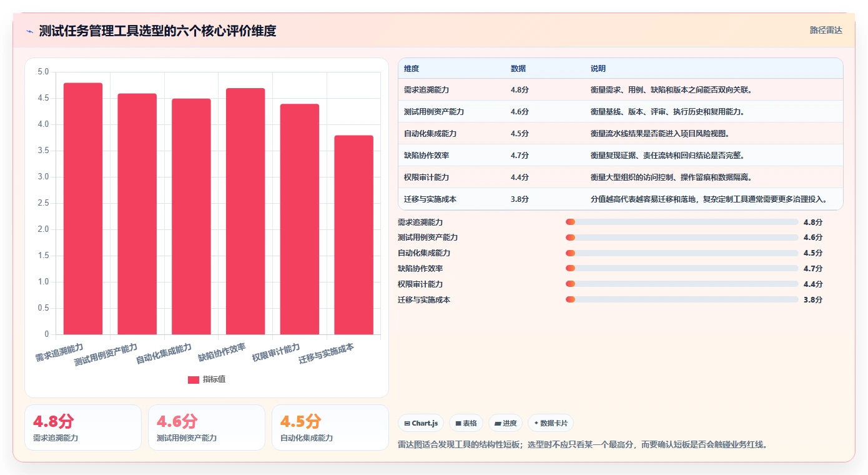Click the description starting 衡量基线、版本
868x475 pixels.
(x=668, y=112)
